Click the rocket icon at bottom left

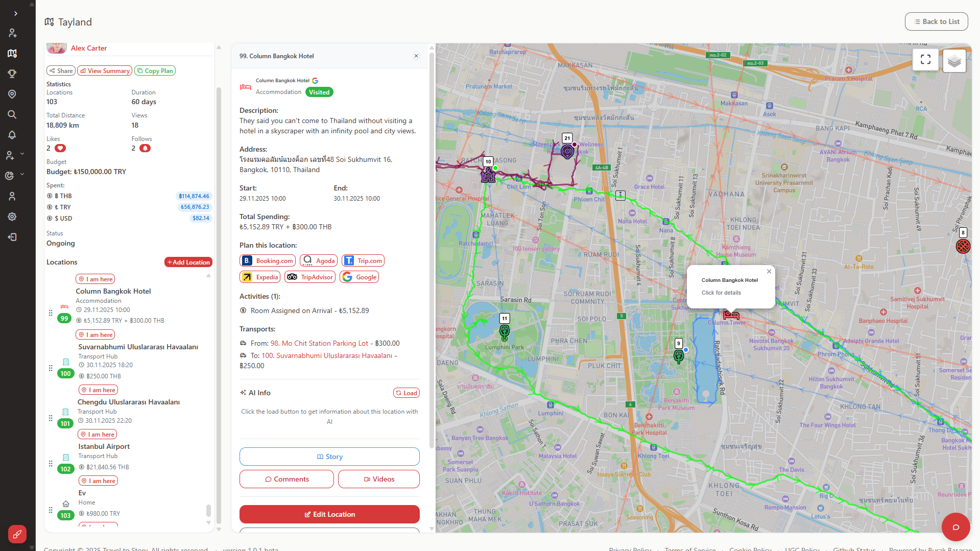[17, 534]
